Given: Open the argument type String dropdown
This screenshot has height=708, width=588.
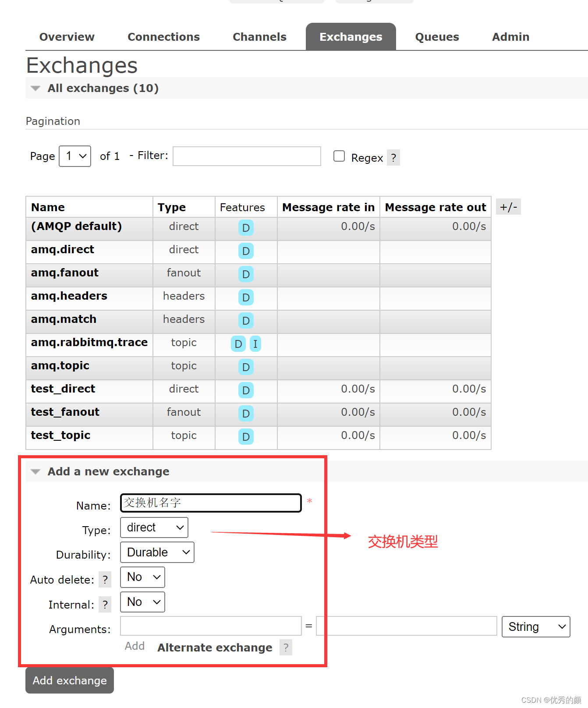Looking at the screenshot, I should (536, 627).
